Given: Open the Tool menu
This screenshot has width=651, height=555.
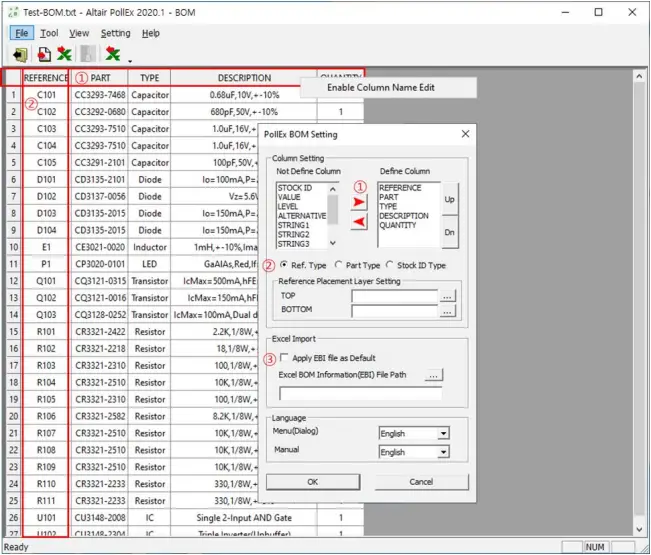Looking at the screenshot, I should 49,33.
